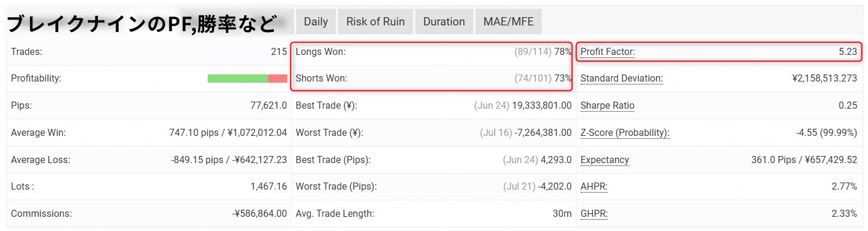Open the Sharpe Ratio definition link

pyautogui.click(x=607, y=106)
